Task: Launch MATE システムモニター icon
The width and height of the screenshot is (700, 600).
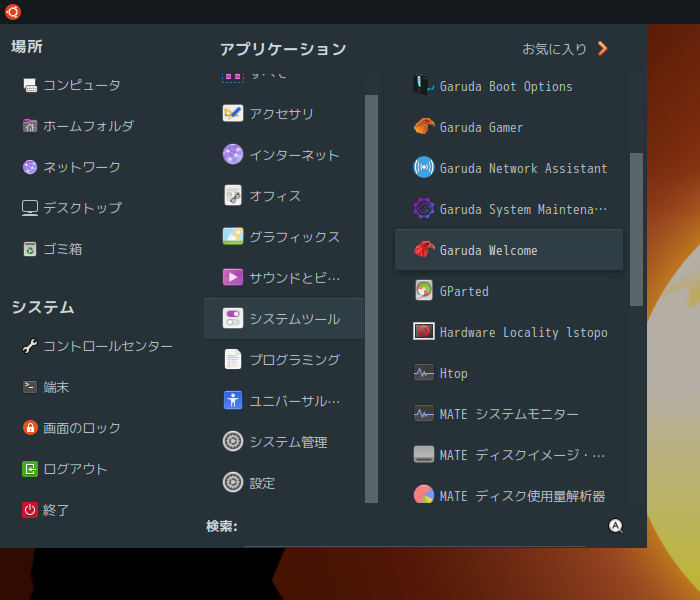Action: click(x=424, y=413)
